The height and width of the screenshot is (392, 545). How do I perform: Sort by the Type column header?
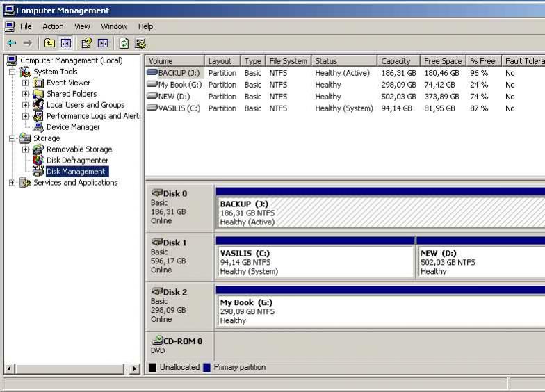pos(253,61)
